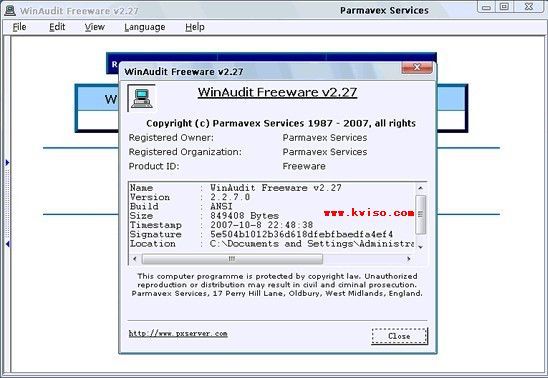Screen dimensions: 548x378
Task: Click the vertical scrollbar thumb in info box
Action: pyautogui.click(x=420, y=214)
